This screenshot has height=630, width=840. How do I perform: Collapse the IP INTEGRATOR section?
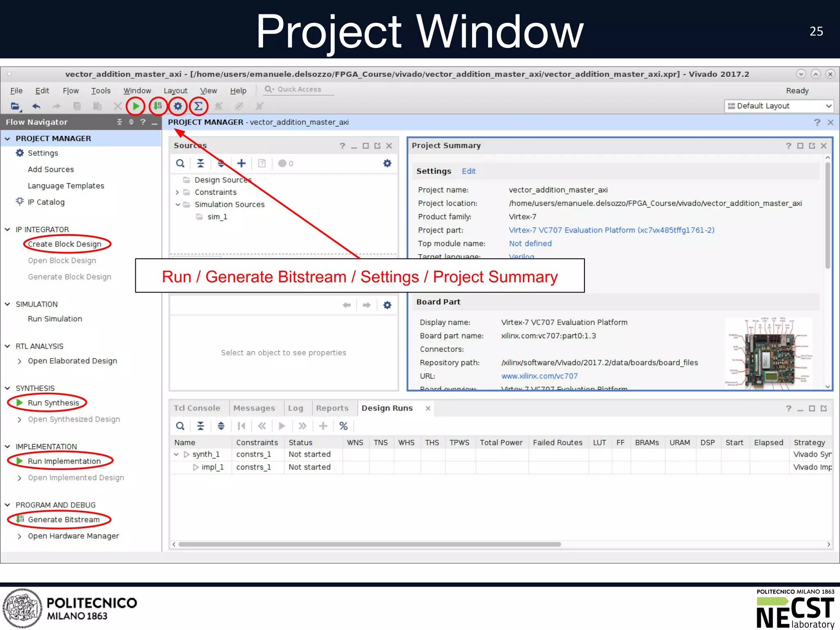7,229
